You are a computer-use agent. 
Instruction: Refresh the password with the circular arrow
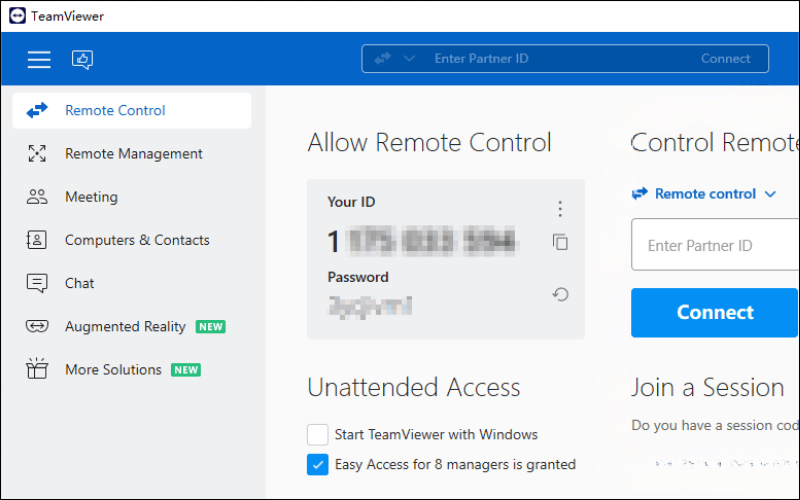pyautogui.click(x=560, y=294)
